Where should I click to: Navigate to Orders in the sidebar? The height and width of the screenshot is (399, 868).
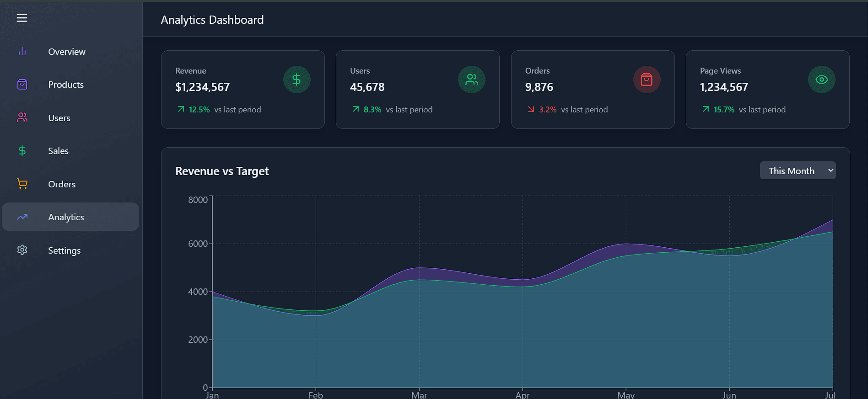70,184
